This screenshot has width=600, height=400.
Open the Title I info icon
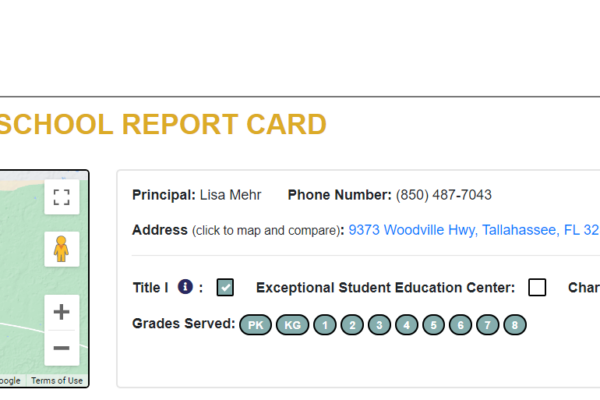[185, 287]
